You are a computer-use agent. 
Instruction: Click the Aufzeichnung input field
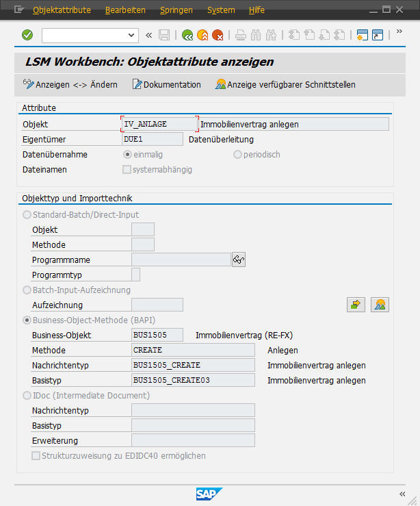click(157, 305)
